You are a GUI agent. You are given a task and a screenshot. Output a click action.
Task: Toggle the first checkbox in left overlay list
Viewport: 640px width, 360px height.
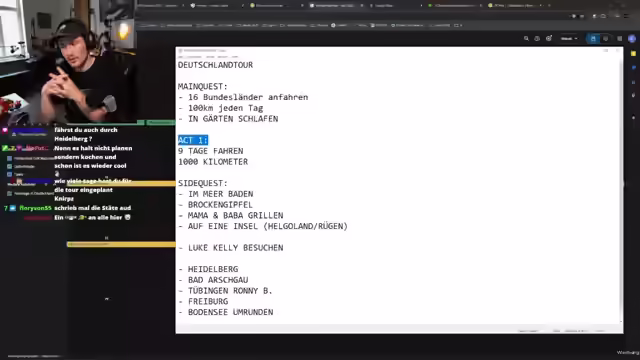(9, 158)
